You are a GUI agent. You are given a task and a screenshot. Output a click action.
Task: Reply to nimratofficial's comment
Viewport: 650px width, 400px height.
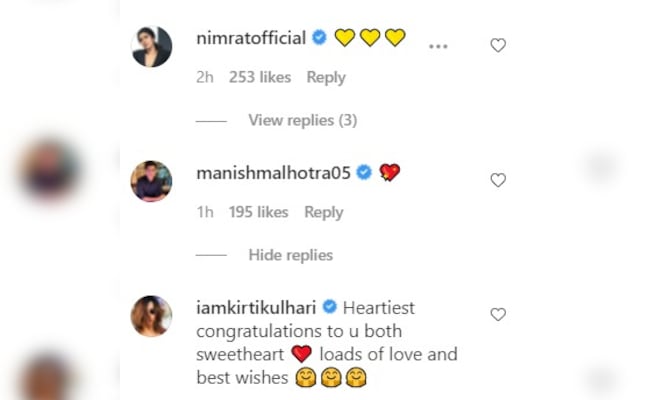(x=325, y=77)
